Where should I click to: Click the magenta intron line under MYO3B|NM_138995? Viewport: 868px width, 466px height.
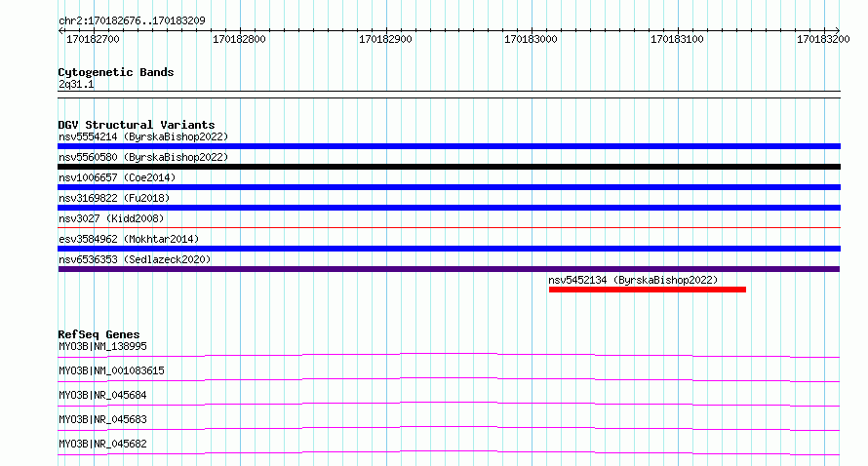449,354
